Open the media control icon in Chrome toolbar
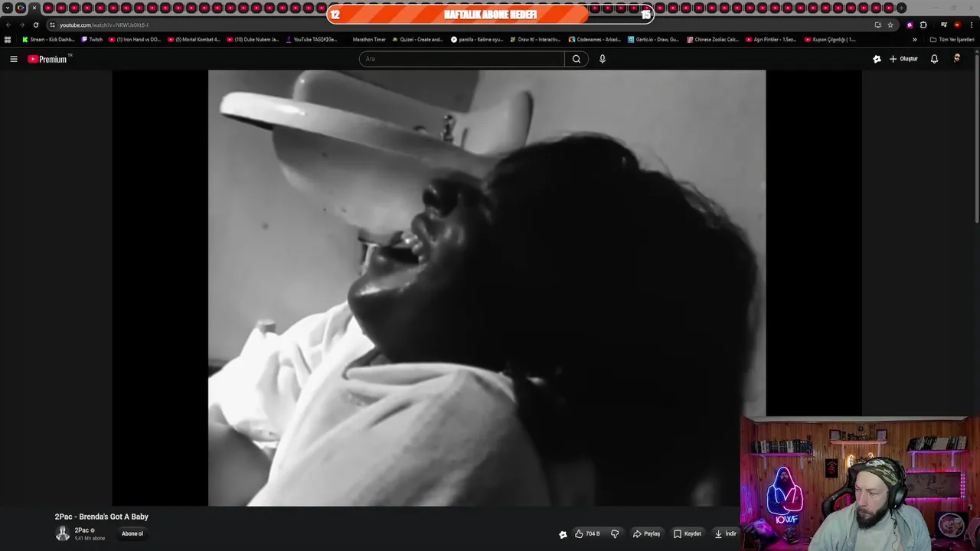The width and height of the screenshot is (980, 551). (x=944, y=25)
